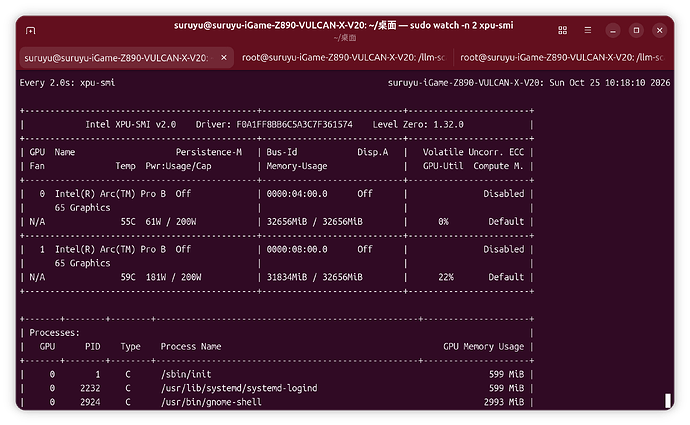The height and width of the screenshot is (425, 690).
Task: Click 'Every 2.0s: xpu-smi' header text
Action: pyautogui.click(x=67, y=83)
